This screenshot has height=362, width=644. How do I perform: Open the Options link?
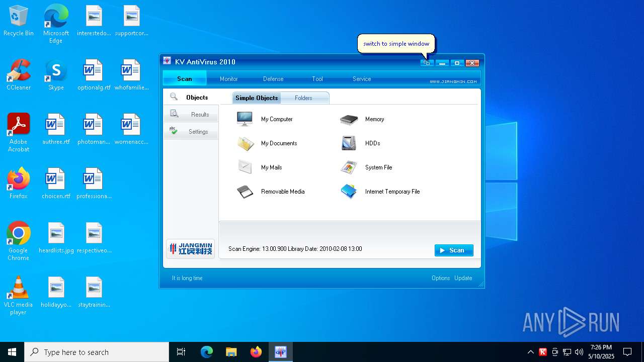click(x=441, y=278)
